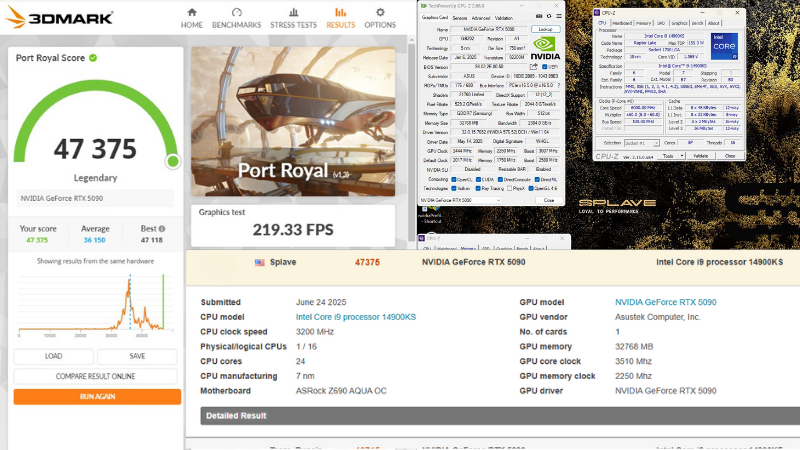The width and height of the screenshot is (800, 450).
Task: Switch to the Validation tab in GPU-Z
Action: click(504, 18)
